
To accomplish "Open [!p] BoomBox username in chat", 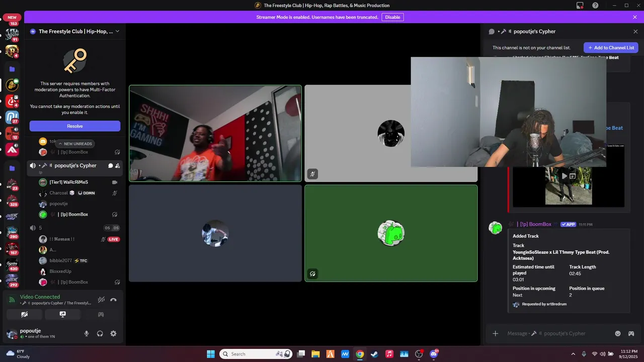I will [x=535, y=224].
